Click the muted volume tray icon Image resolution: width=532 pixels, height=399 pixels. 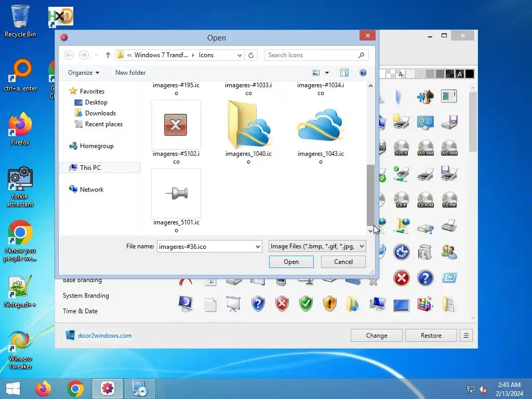pos(483,389)
